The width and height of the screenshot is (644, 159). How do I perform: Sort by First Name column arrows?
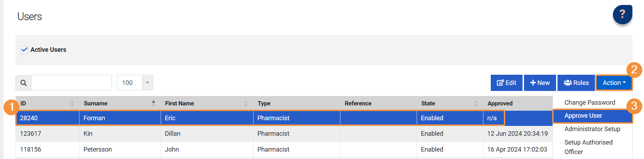(246, 103)
